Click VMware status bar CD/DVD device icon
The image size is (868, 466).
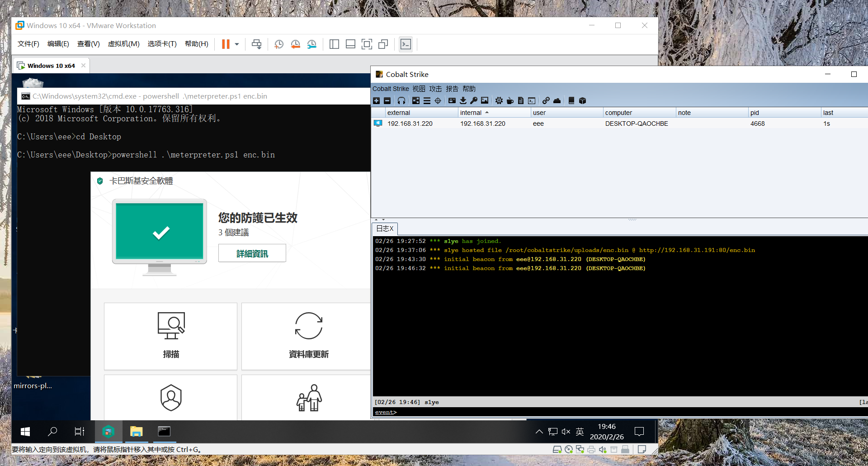[x=569, y=449]
